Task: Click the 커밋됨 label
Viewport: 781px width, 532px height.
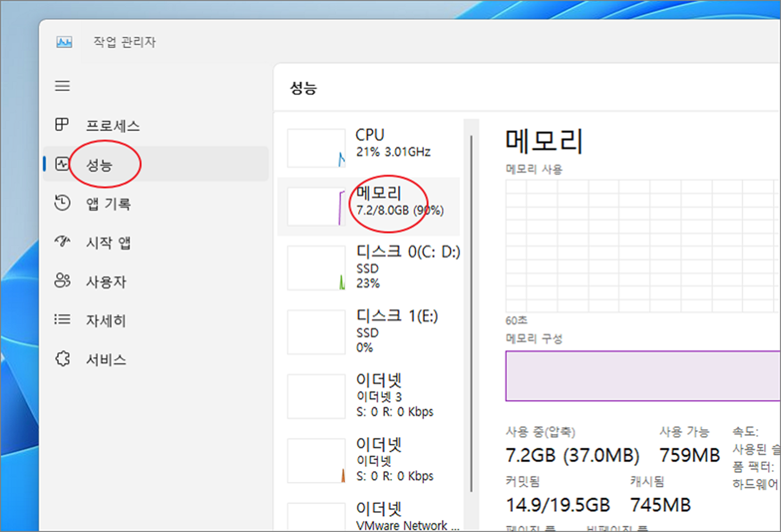Action: click(522, 481)
